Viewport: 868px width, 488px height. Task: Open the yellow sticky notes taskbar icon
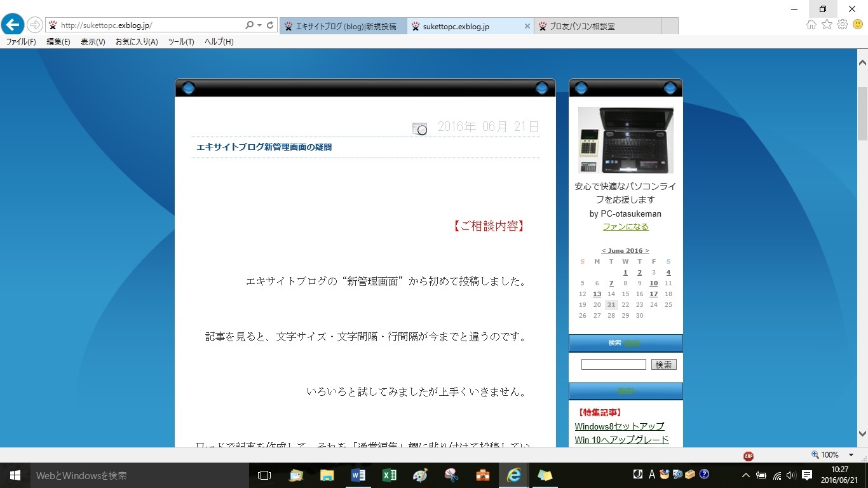(x=545, y=475)
